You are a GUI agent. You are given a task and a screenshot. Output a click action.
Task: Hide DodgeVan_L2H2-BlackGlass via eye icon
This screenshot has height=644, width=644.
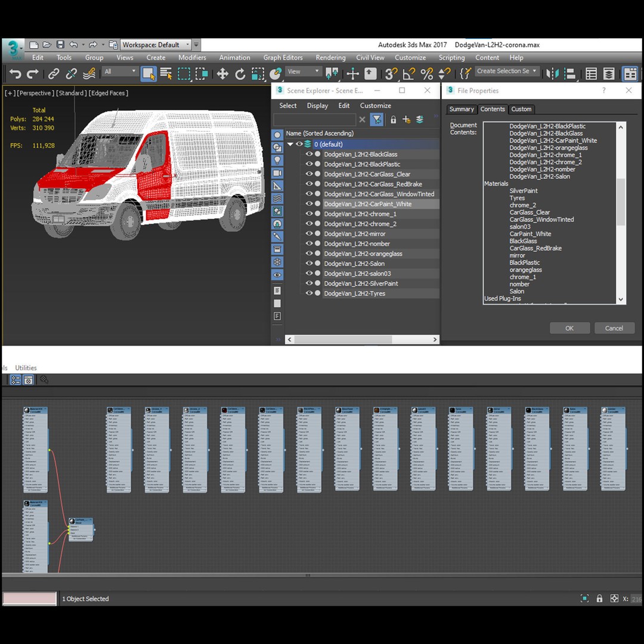click(x=309, y=154)
